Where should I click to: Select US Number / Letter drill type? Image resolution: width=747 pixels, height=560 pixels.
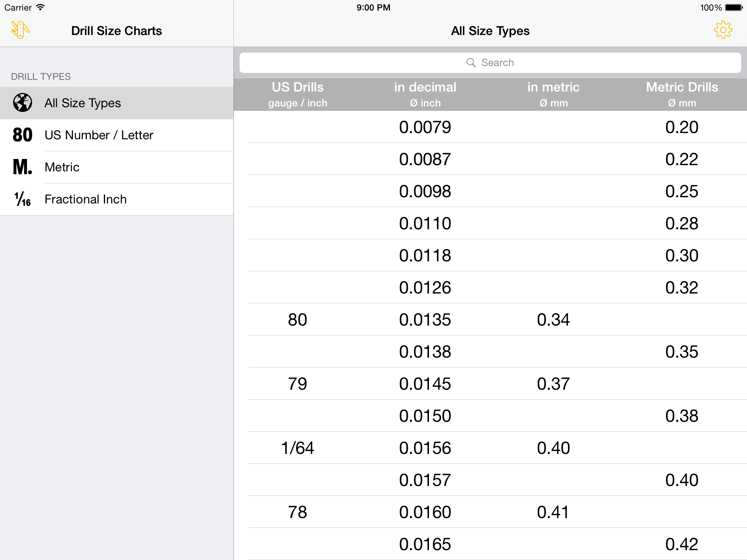(x=117, y=135)
